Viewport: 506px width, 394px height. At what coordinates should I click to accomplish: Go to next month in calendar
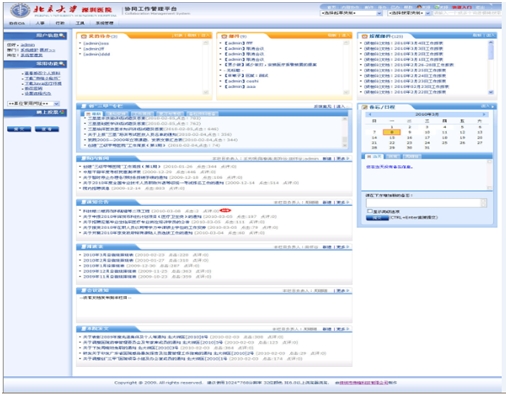click(x=484, y=114)
